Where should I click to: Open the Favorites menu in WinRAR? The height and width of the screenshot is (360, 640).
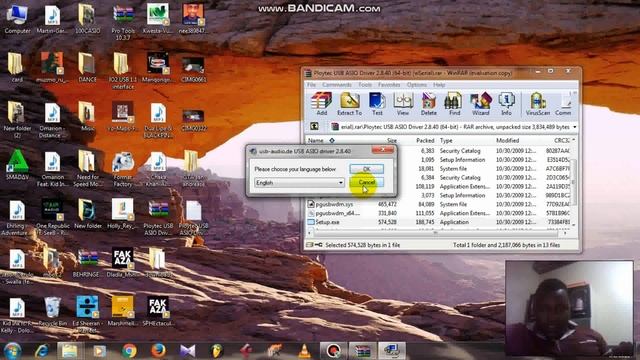(389, 85)
